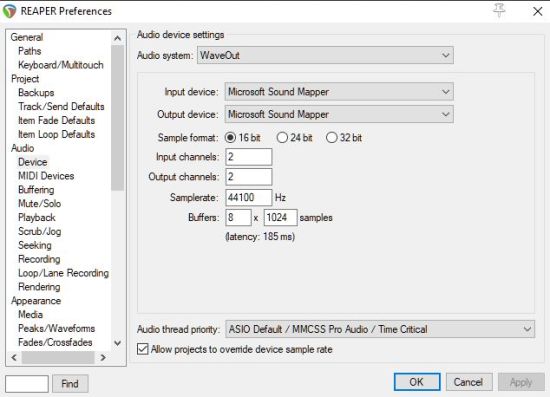Image resolution: width=550 pixels, height=397 pixels.
Task: Open Rendering preferences
Action: pos(39,287)
